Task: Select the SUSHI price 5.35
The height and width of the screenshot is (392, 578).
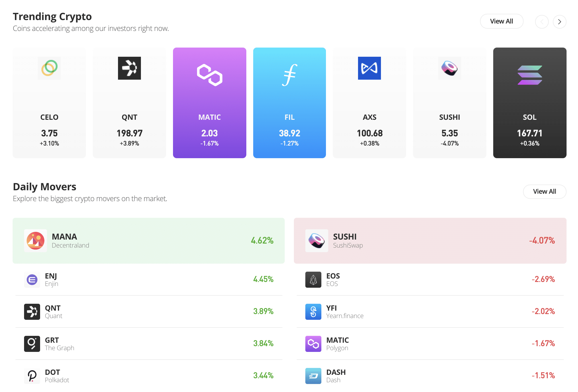Action: coord(450,133)
